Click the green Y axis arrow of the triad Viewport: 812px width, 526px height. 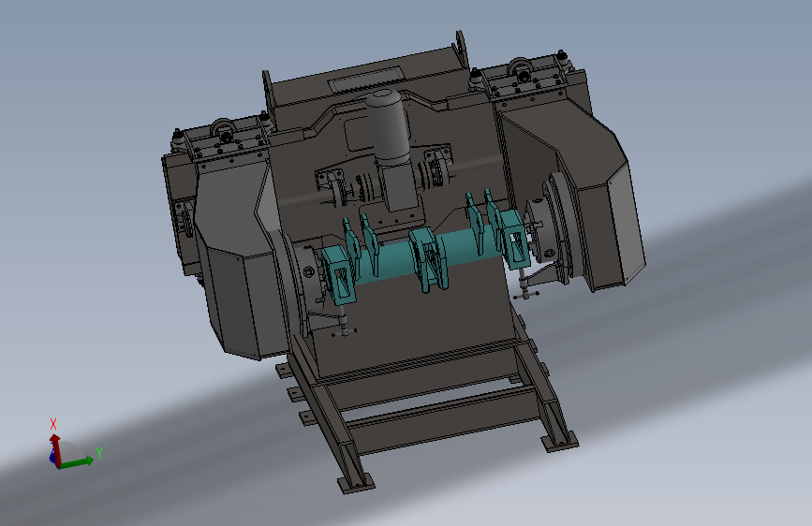77,461
